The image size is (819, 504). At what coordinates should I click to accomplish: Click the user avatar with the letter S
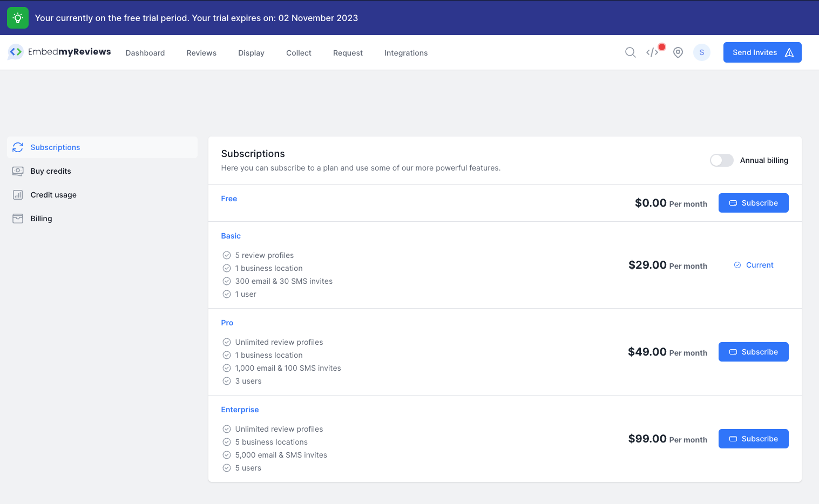coord(702,52)
